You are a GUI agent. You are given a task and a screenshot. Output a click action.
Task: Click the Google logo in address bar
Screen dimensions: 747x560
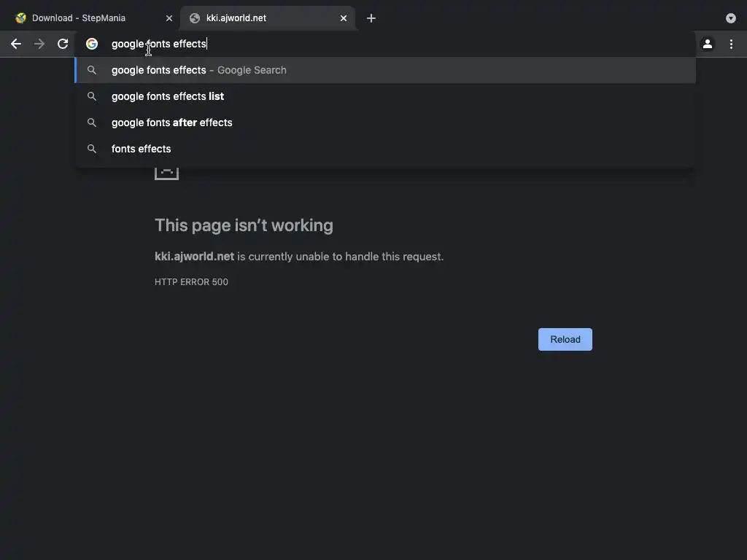[92, 44]
